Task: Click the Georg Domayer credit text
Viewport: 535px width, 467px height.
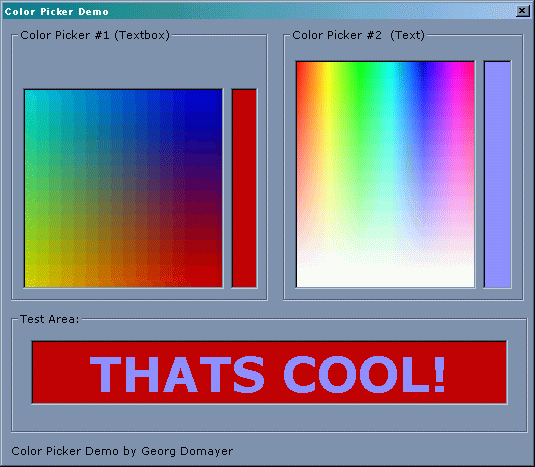Action: coord(187,451)
